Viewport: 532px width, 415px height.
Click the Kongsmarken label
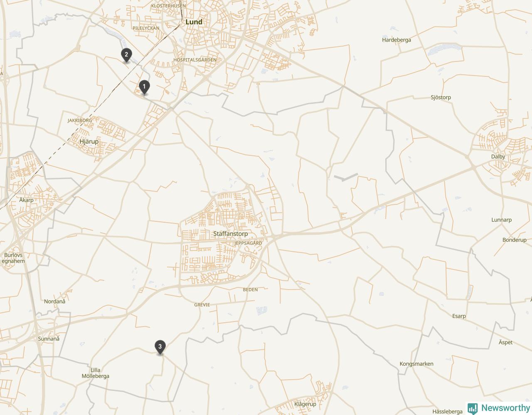(x=416, y=364)
